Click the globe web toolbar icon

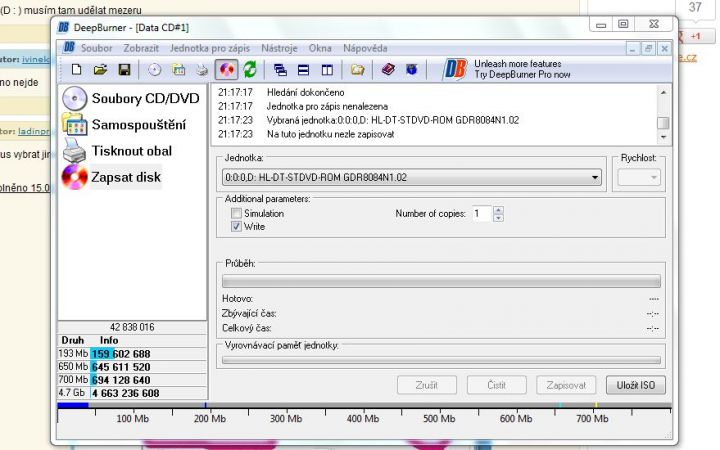411,70
